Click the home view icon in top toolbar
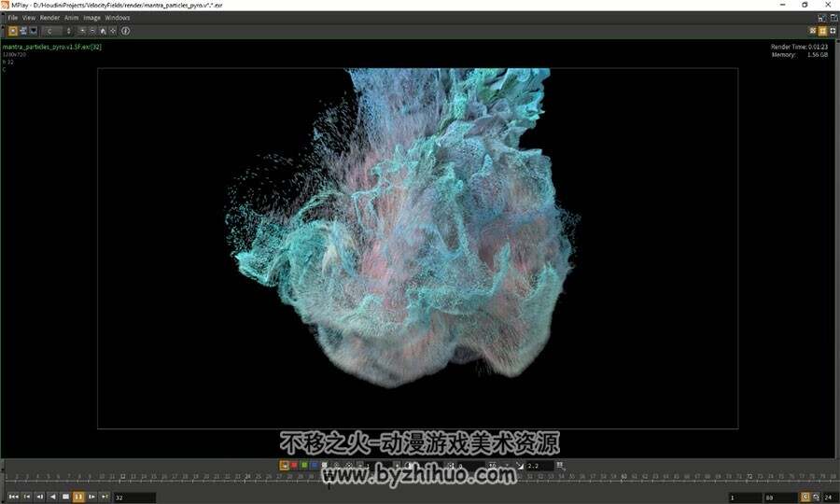 103,31
